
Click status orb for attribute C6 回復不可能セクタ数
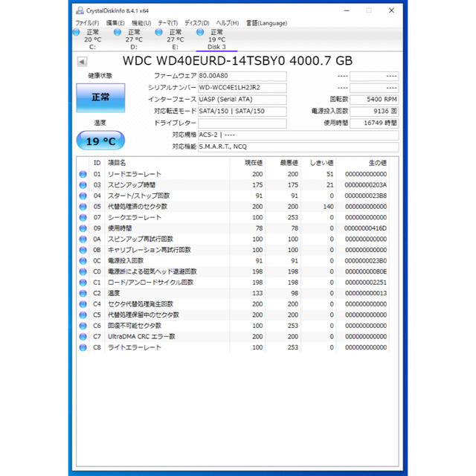tap(83, 326)
